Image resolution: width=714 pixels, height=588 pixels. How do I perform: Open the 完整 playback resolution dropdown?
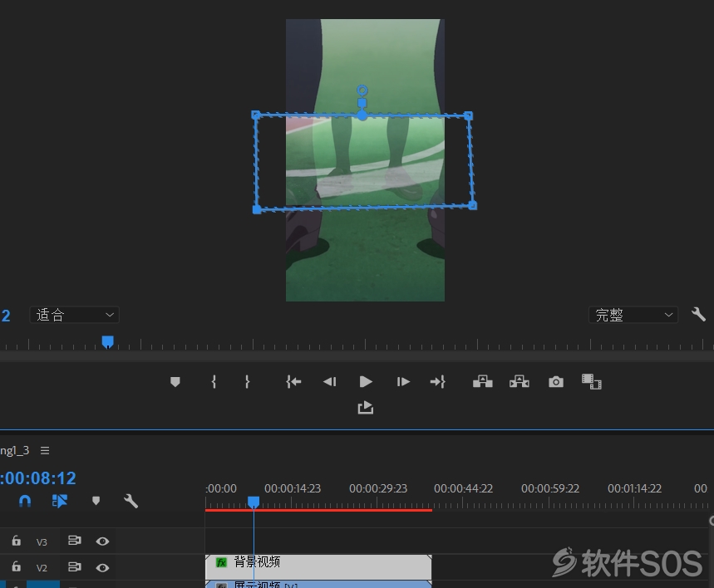633,315
